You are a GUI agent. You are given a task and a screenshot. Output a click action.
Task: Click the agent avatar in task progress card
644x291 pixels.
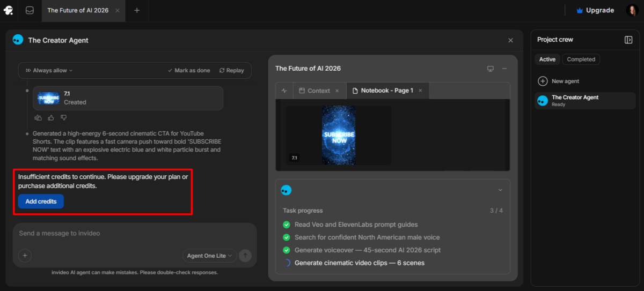point(286,190)
